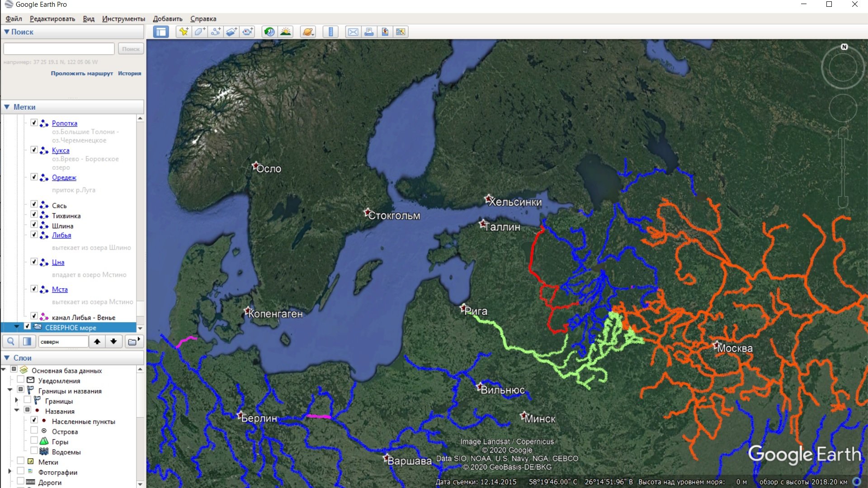Open the Цна placemark link
This screenshot has width=868, height=488.
pos(58,262)
